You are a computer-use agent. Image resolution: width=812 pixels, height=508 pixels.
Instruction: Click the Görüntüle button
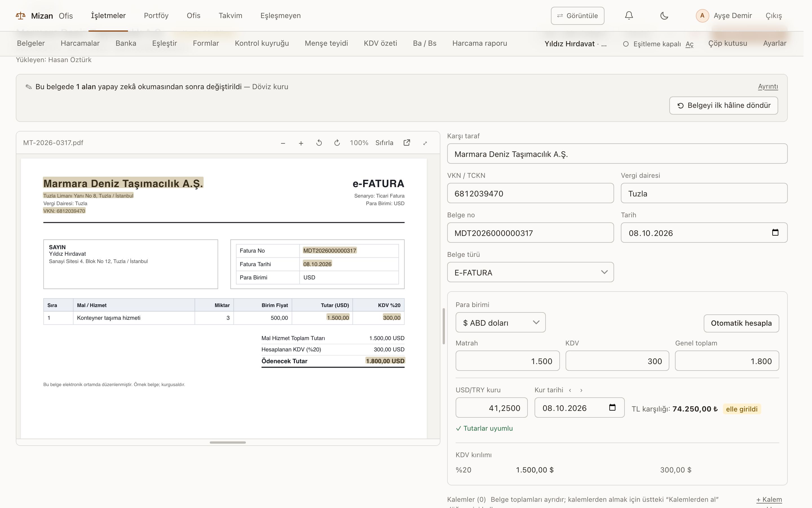pyautogui.click(x=577, y=16)
